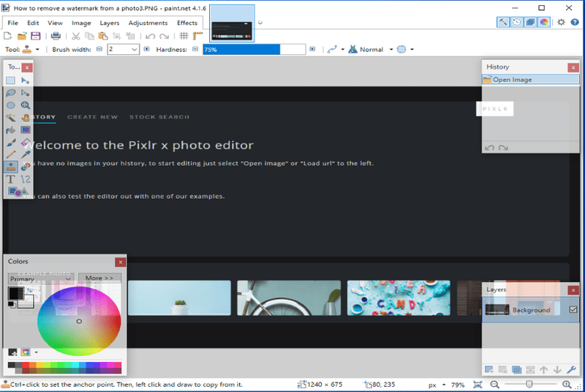The height and width of the screenshot is (392, 585).
Task: Select the Pan hand tool
Action: pos(26,118)
